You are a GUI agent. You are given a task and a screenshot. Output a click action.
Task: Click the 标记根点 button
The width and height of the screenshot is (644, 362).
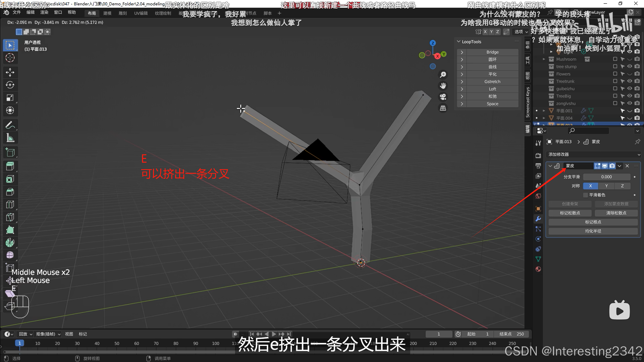tap(593, 222)
